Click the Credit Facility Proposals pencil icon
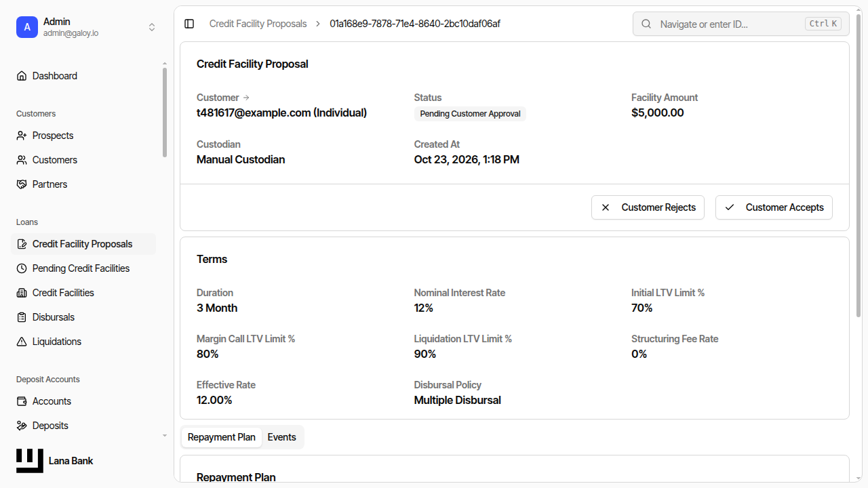This screenshot has width=868, height=488. [x=22, y=244]
